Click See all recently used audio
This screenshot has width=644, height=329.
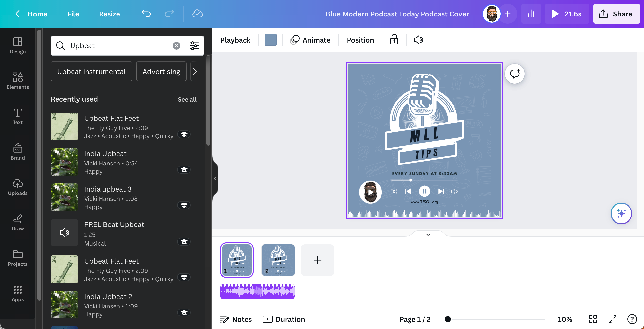click(x=187, y=100)
